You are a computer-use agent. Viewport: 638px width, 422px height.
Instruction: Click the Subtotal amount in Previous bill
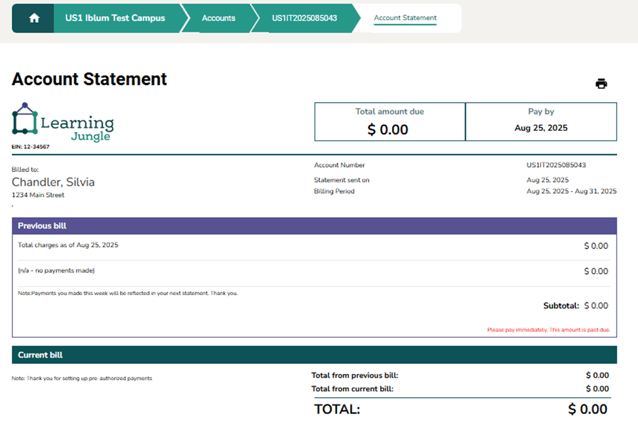pyautogui.click(x=595, y=306)
